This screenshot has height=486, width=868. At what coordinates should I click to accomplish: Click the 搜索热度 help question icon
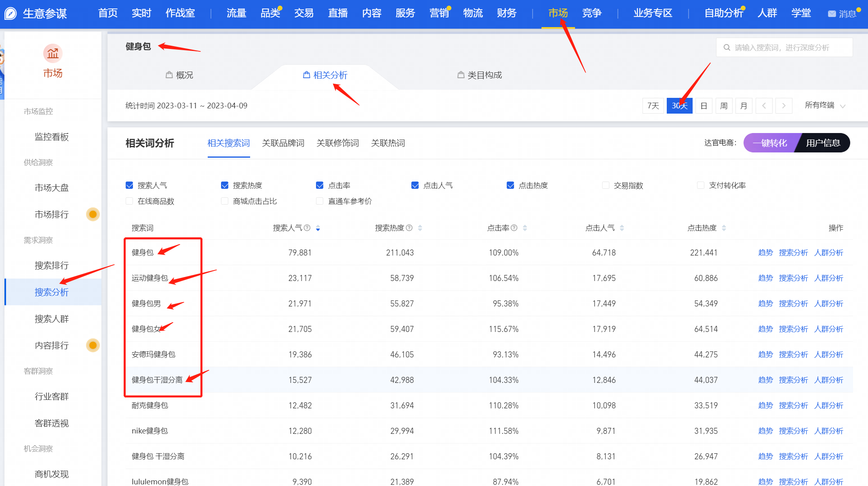pos(409,228)
